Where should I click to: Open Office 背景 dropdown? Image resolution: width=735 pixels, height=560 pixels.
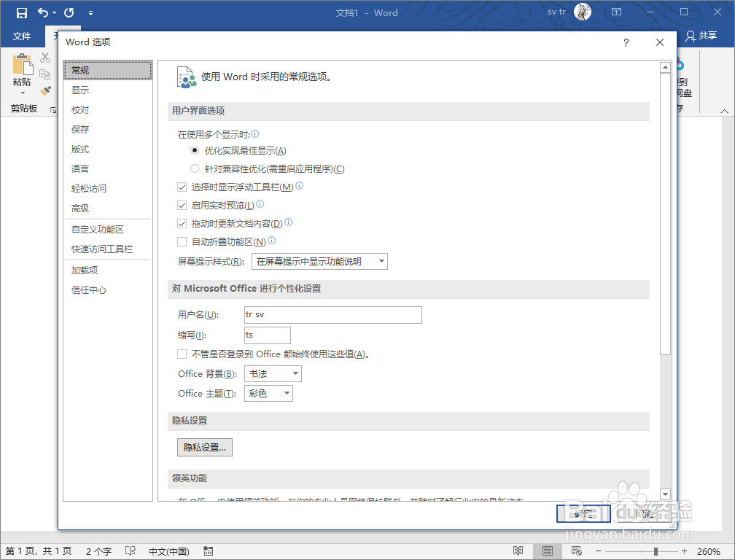click(x=273, y=373)
